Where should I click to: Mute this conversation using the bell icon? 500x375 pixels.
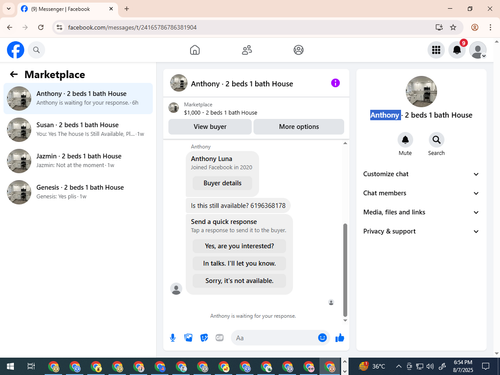[405, 140]
